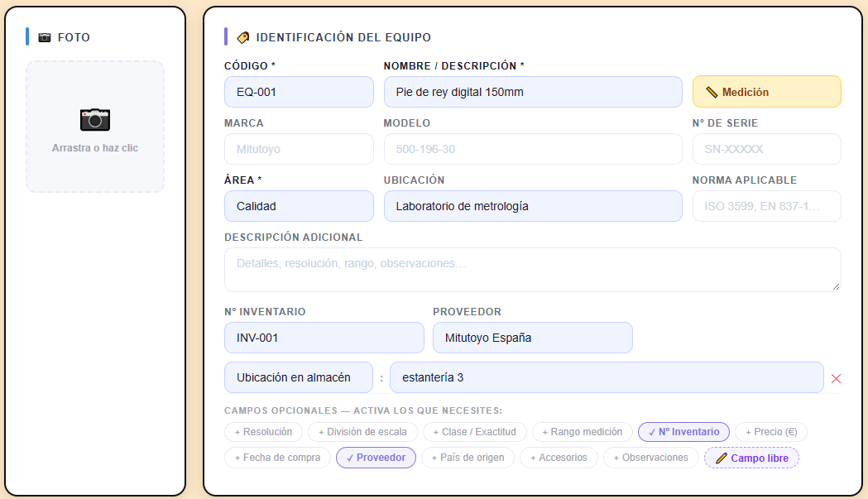Disable the Nº Inventario optional field

pos(683,432)
